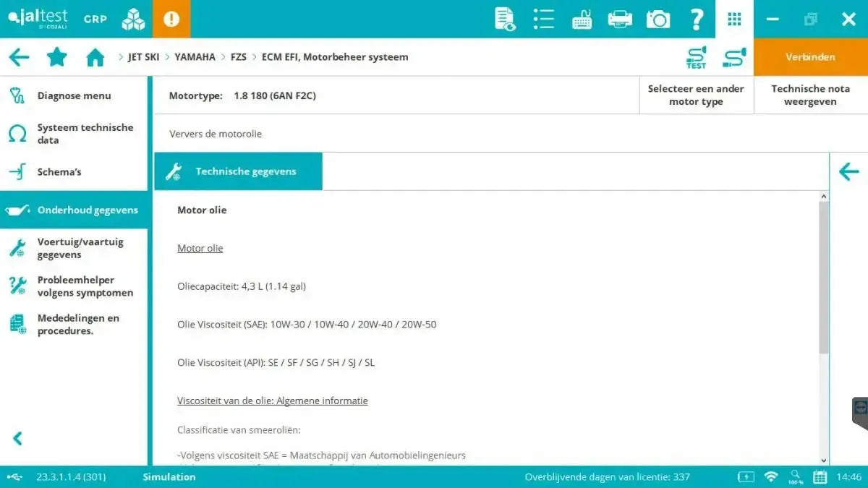
Task: Click the printer icon to print
Action: 619,20
